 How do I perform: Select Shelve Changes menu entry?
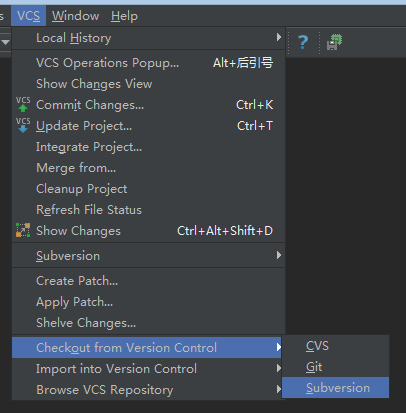pos(148,323)
